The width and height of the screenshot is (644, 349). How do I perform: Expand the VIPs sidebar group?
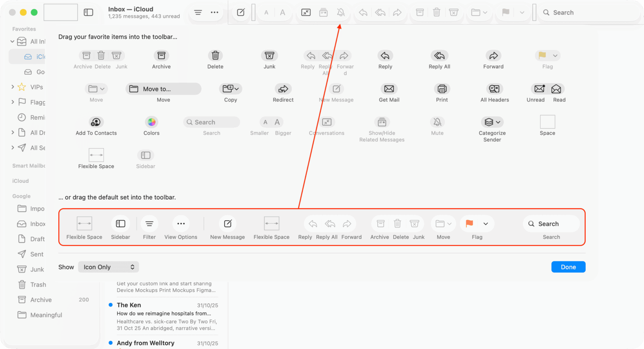point(13,87)
